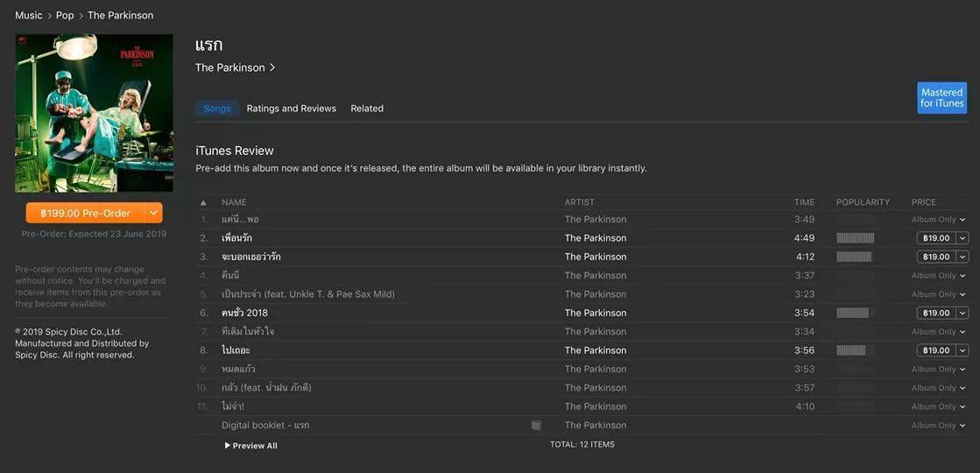Viewport: 980px width, 473px height.
Task: Click the Digital booklet icon
Action: 536,426
